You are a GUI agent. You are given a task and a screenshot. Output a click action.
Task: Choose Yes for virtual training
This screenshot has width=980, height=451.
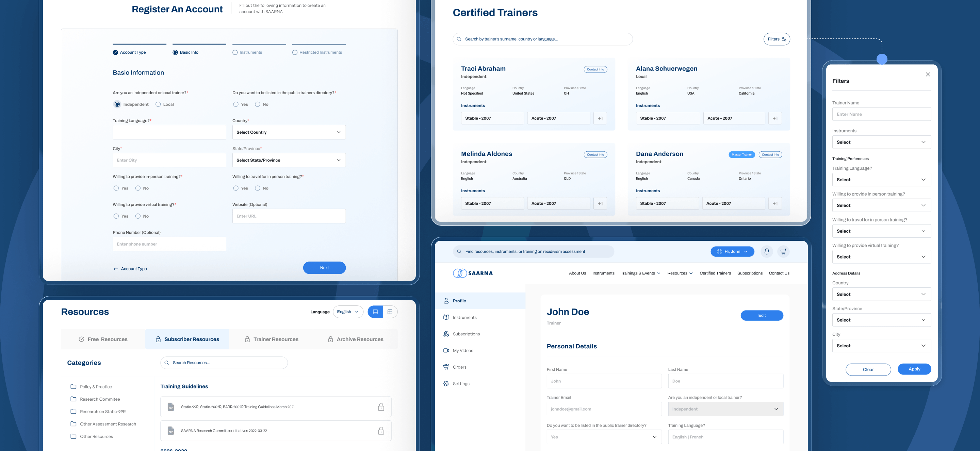point(116,216)
